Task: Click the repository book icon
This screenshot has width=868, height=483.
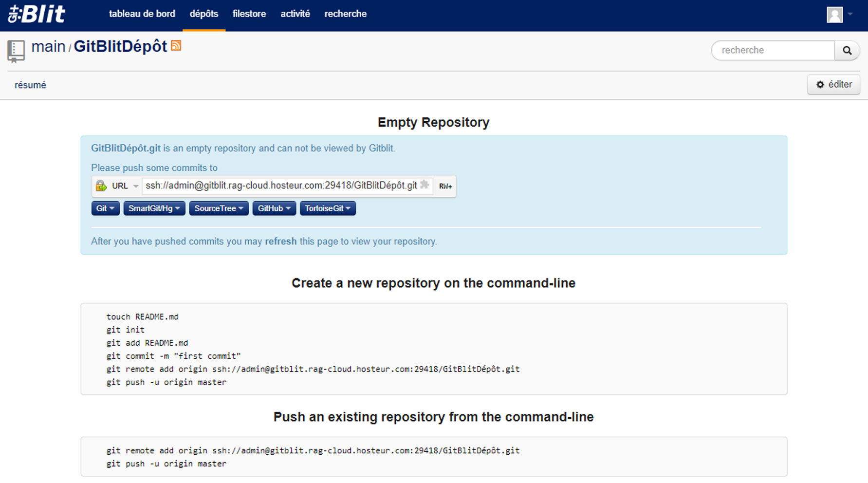Action: pyautogui.click(x=16, y=51)
